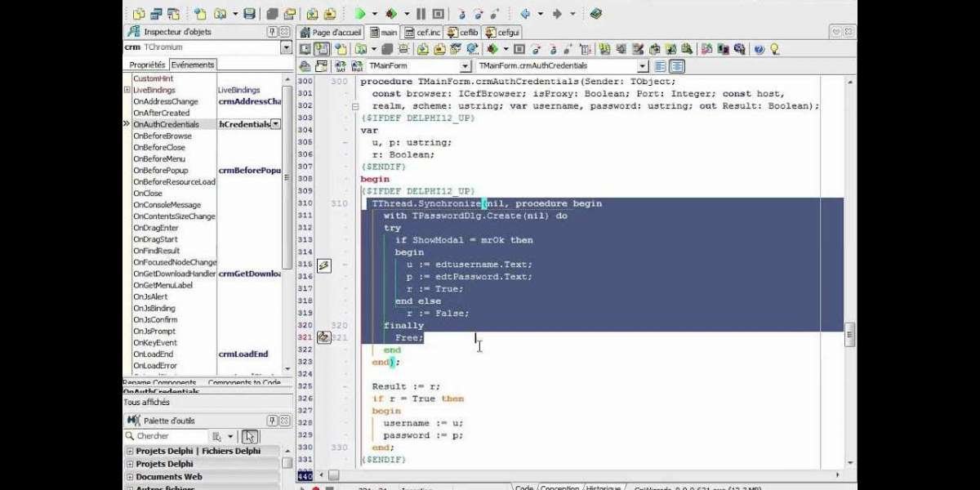This screenshot has height=490, width=980.
Task: Click the blue back navigation arrow
Action: click(525, 14)
